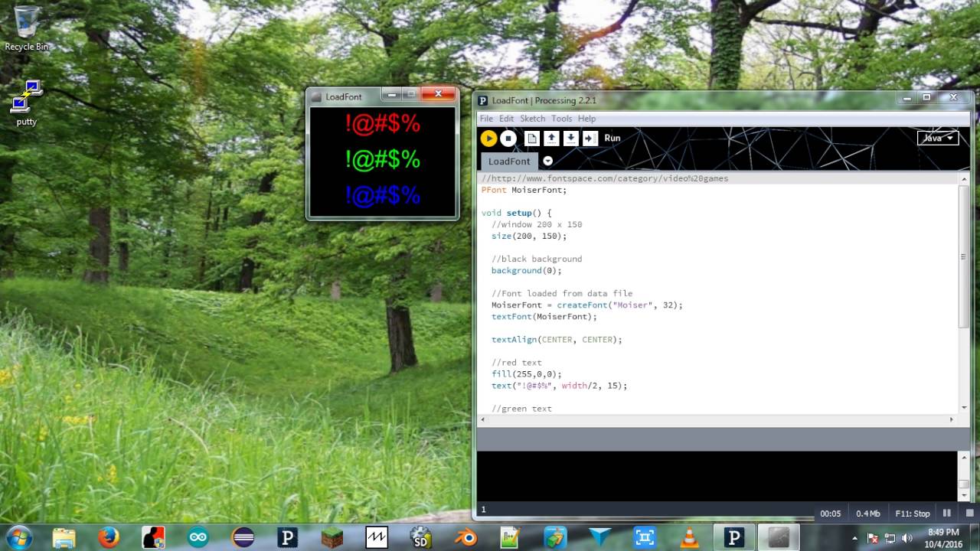Screen dimensions: 980x551
Task: Launch Minecraft from the taskbar
Action: pos(332,537)
